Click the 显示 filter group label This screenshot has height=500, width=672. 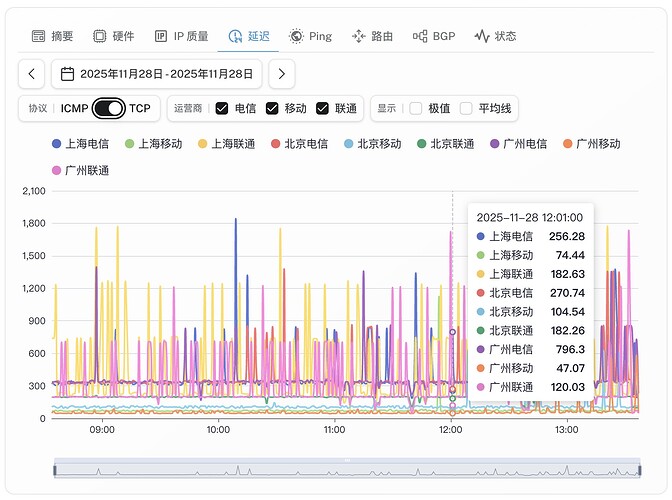coord(386,108)
